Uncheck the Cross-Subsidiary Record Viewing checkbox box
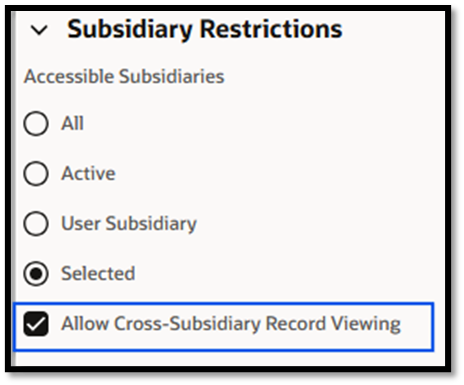 click(36, 324)
